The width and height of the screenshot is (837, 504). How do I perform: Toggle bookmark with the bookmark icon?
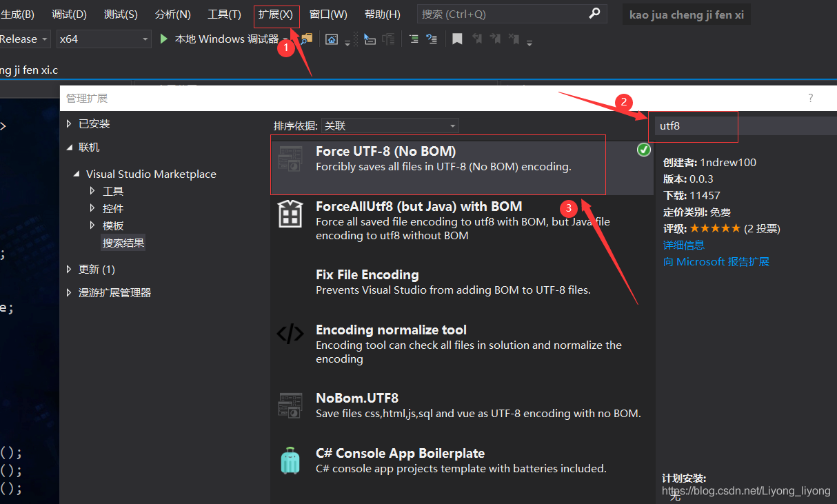457,39
